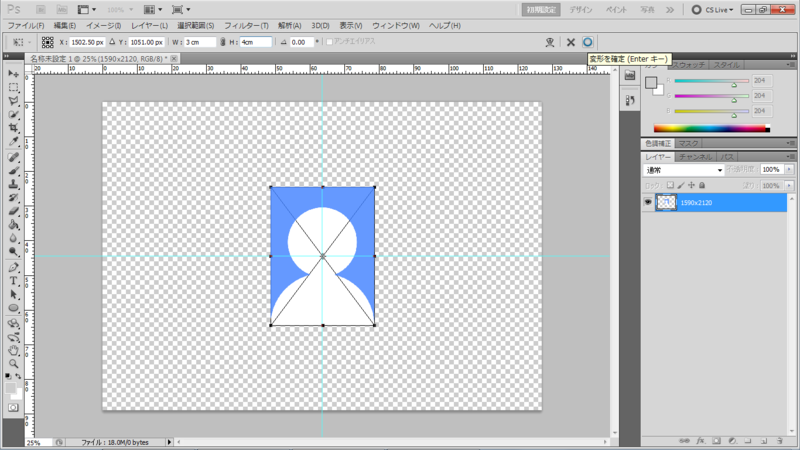Viewport: 800px width, 450px height.
Task: Open the Image menu
Action: 104,26
